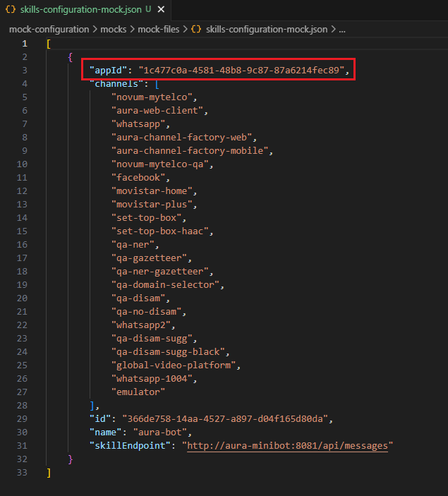Close the skills-configuration-mock.json tab
This screenshot has width=448, height=496.
pyautogui.click(x=161, y=9)
